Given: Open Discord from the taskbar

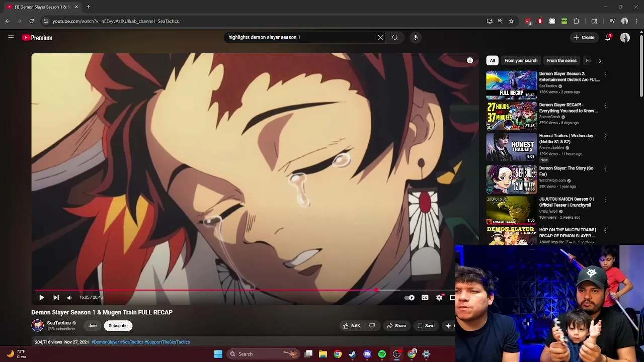Looking at the screenshot, I should (367, 354).
